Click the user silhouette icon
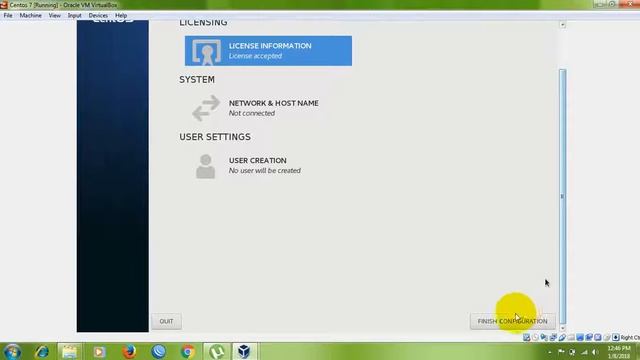 coord(206,167)
